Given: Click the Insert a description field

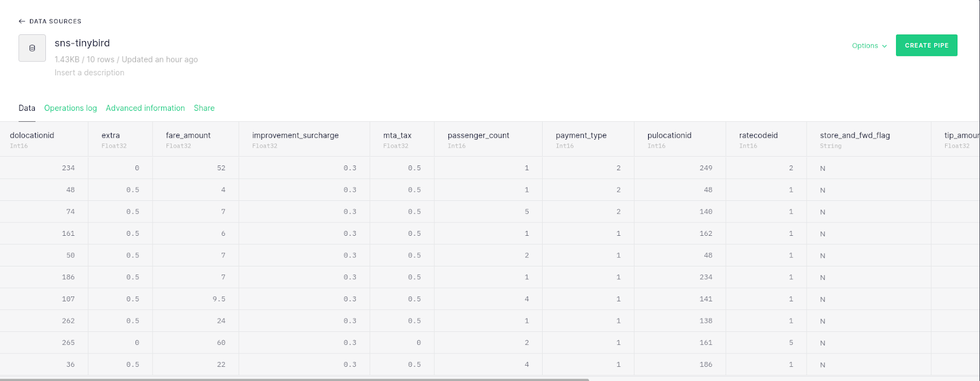Looking at the screenshot, I should (x=89, y=73).
